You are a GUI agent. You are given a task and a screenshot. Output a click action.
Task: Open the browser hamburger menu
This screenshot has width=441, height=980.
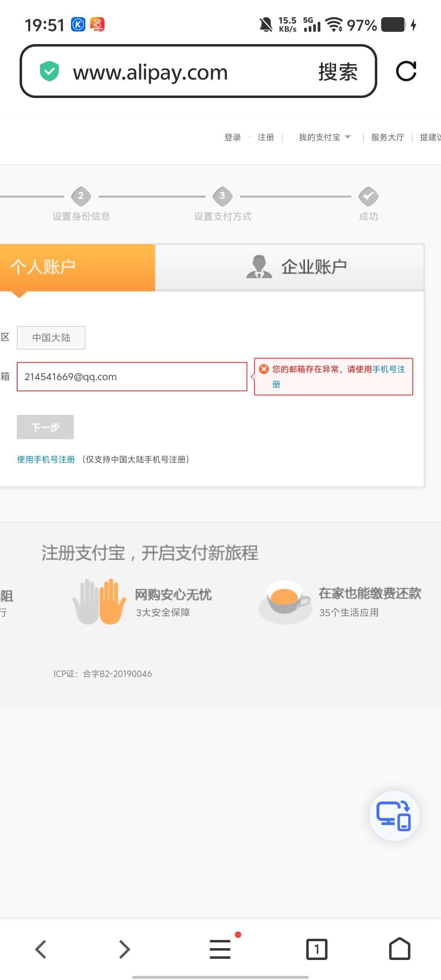click(220, 949)
